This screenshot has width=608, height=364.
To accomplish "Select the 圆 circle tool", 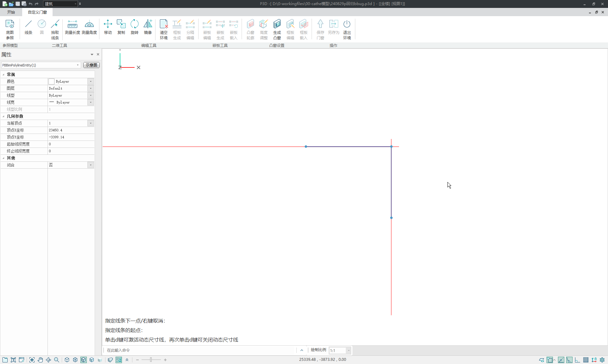I will click(42, 27).
